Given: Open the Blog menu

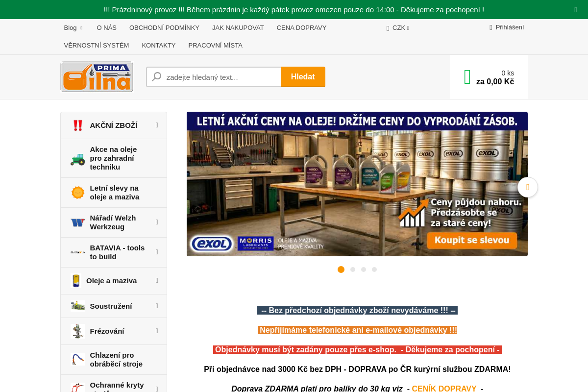Looking at the screenshot, I should point(73,28).
